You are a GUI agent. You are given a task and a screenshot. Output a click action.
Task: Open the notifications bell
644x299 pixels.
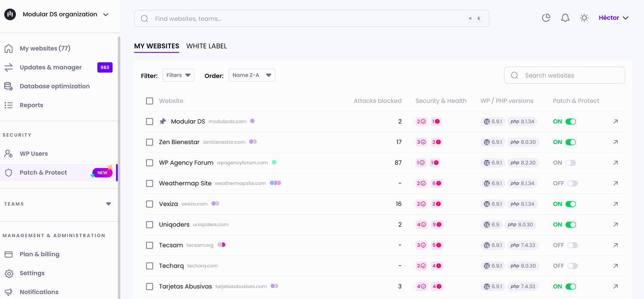point(565,18)
